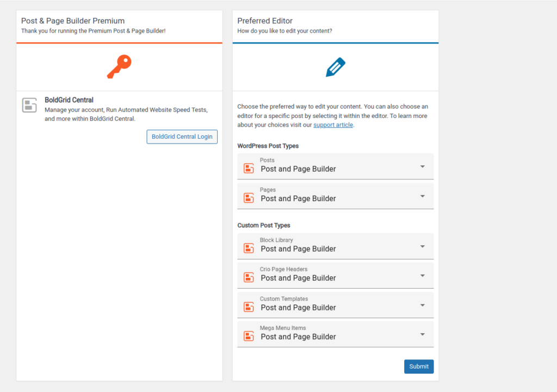
Task: Click the builder icon beside Block Library
Action: coord(249,248)
